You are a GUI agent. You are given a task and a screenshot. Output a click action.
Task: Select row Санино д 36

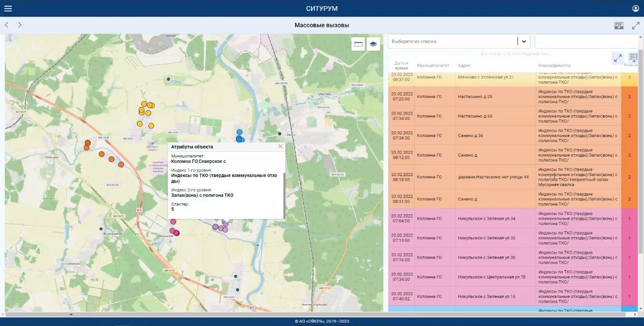[513, 136]
